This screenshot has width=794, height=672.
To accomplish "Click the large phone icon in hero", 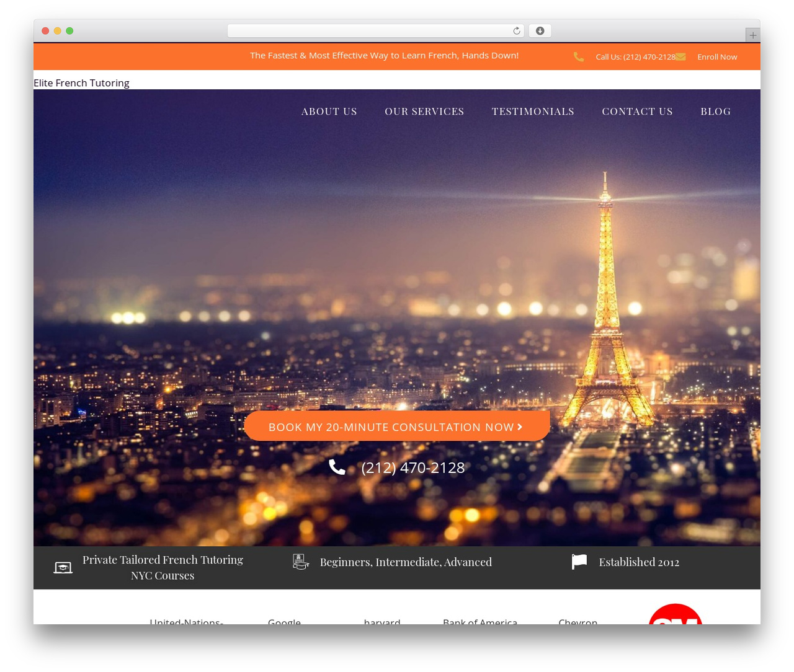I will point(337,467).
